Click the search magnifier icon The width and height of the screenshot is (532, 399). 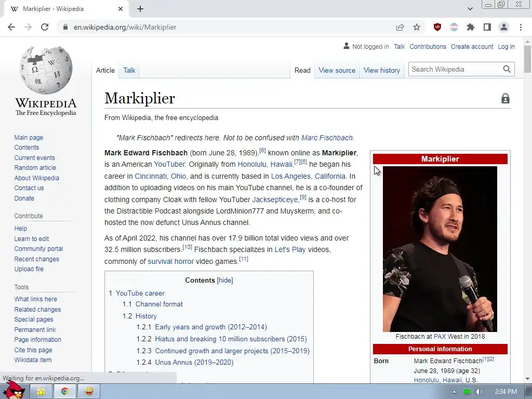pyautogui.click(x=507, y=69)
